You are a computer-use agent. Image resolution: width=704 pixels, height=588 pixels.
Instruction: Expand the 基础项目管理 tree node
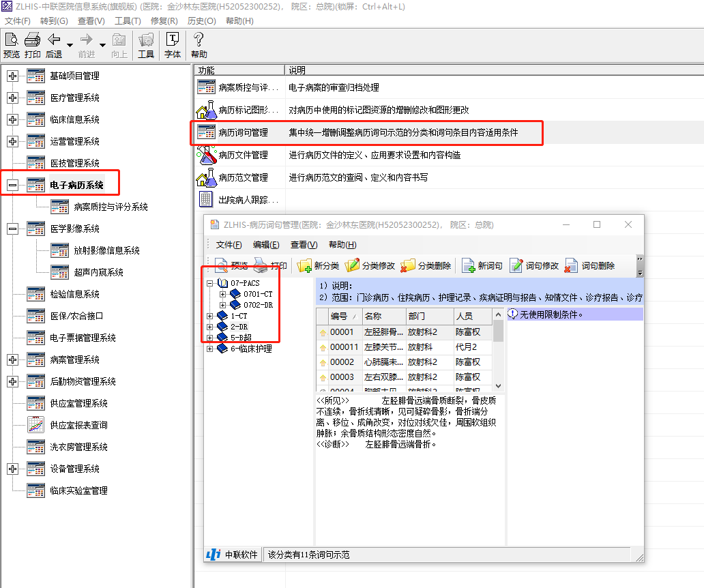[x=12, y=76]
